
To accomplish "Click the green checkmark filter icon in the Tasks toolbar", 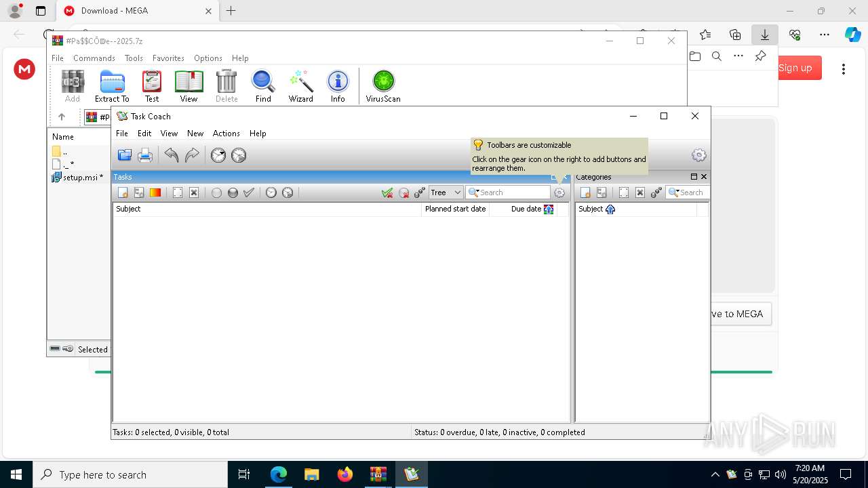I will [x=387, y=192].
